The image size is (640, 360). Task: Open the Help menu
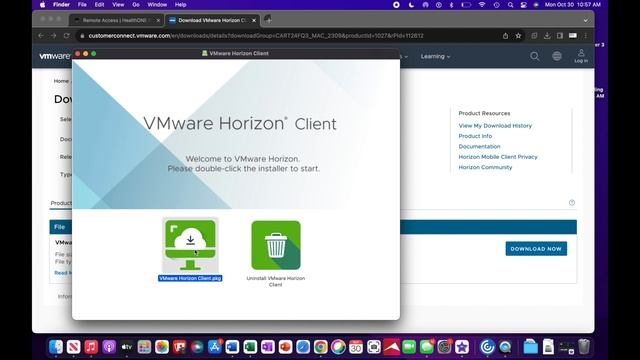[180, 5]
